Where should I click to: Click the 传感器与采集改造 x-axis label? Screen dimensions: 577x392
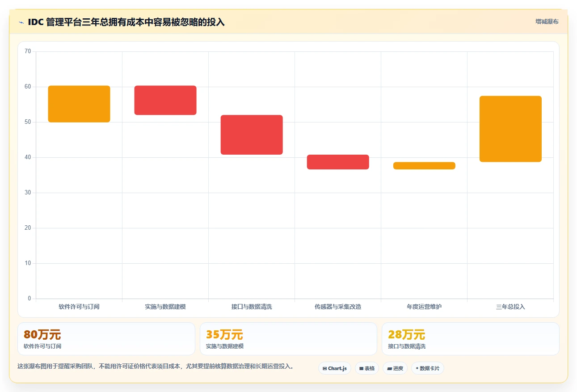(x=338, y=307)
